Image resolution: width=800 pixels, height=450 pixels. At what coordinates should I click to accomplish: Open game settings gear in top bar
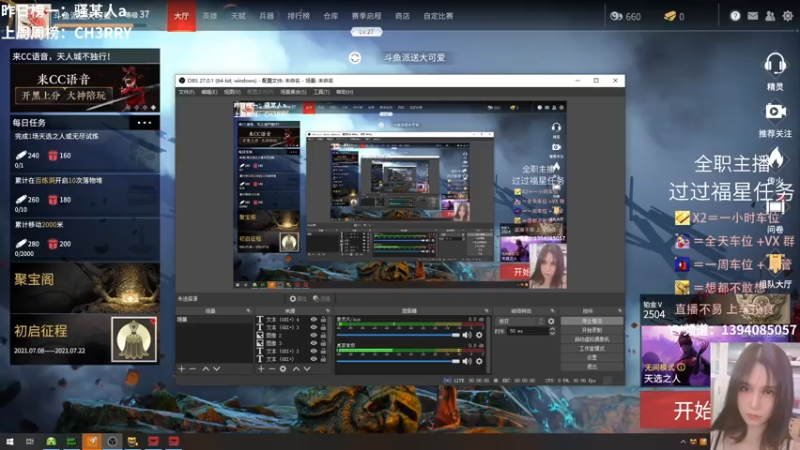pyautogui.click(x=788, y=16)
